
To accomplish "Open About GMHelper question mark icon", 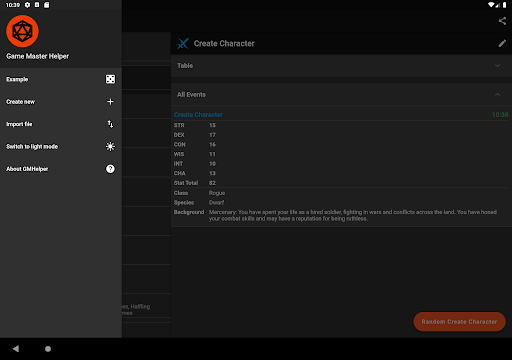I will tap(110, 169).
